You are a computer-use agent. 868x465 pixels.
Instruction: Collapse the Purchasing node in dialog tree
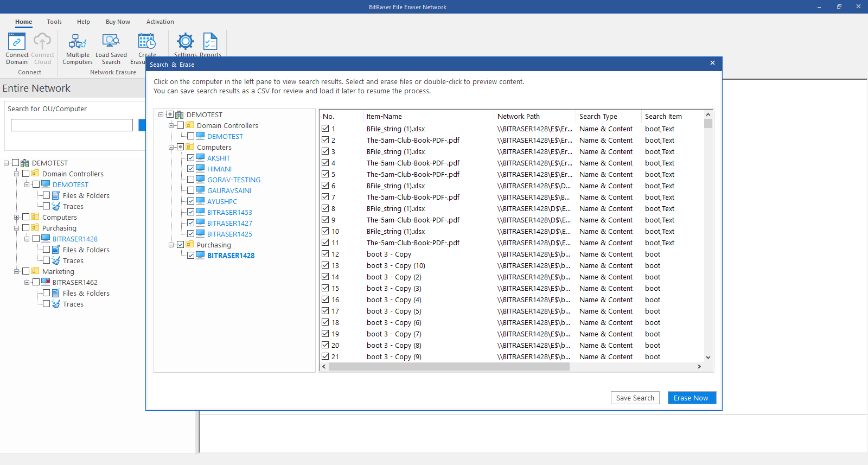(171, 245)
